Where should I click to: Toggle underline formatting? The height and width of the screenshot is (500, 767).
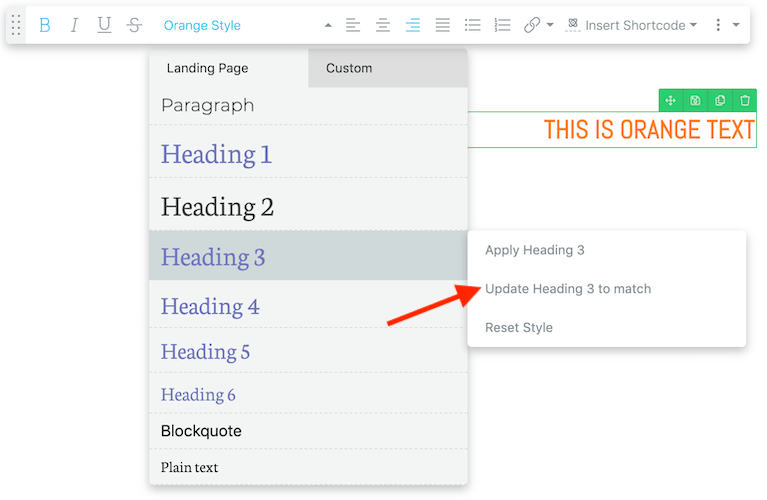coord(104,25)
